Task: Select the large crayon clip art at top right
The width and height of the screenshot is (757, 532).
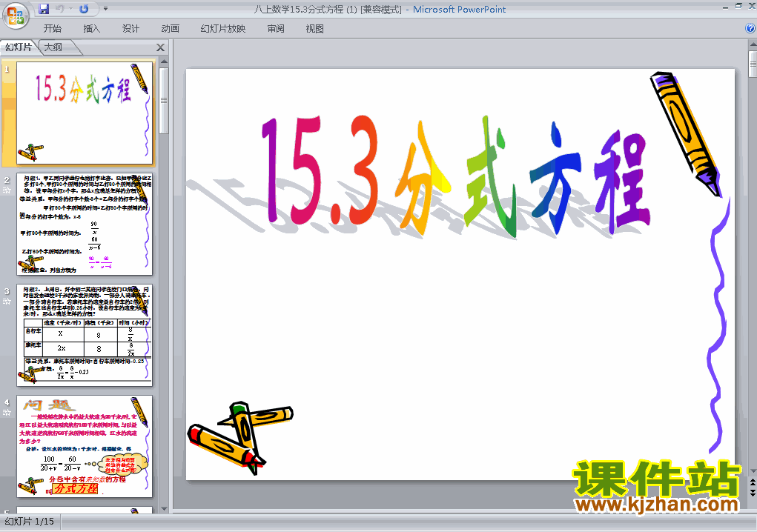Action: [684, 133]
